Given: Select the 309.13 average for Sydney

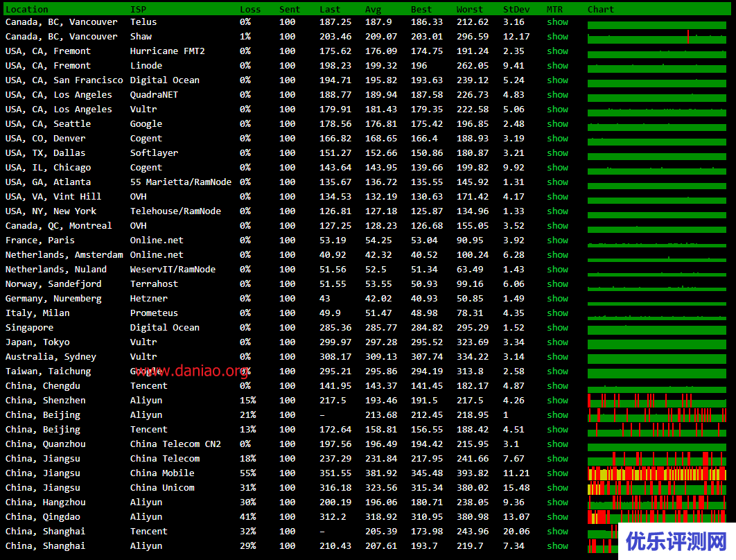Looking at the screenshot, I should 381,357.
